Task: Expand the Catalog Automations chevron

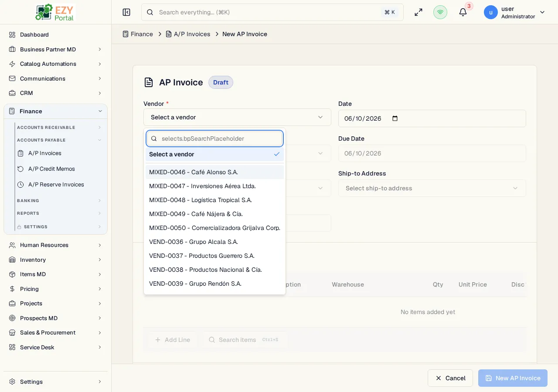Action: (x=100, y=64)
